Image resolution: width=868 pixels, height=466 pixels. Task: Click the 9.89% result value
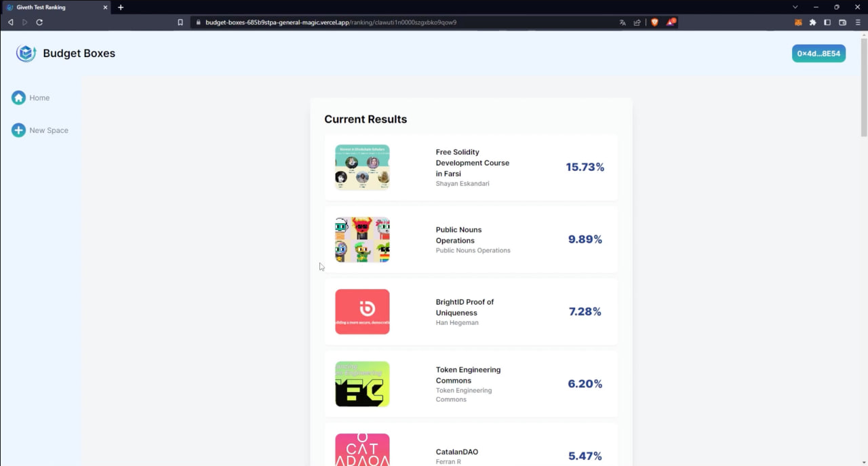585,239
